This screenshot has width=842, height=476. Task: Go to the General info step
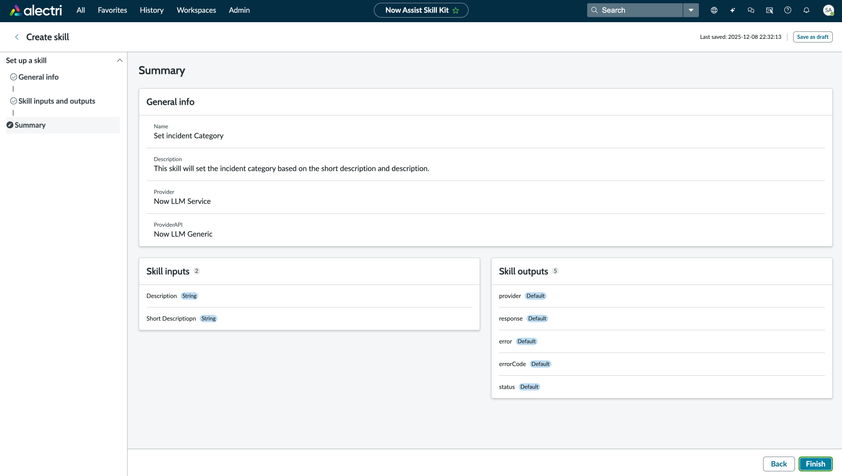pyautogui.click(x=38, y=77)
